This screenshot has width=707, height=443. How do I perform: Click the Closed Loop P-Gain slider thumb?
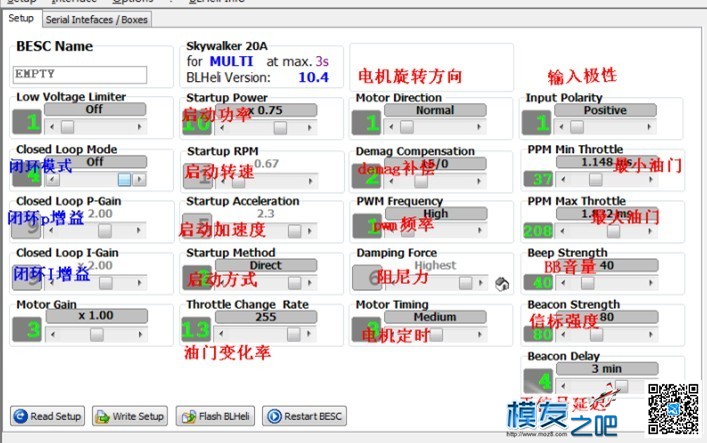tap(105, 231)
